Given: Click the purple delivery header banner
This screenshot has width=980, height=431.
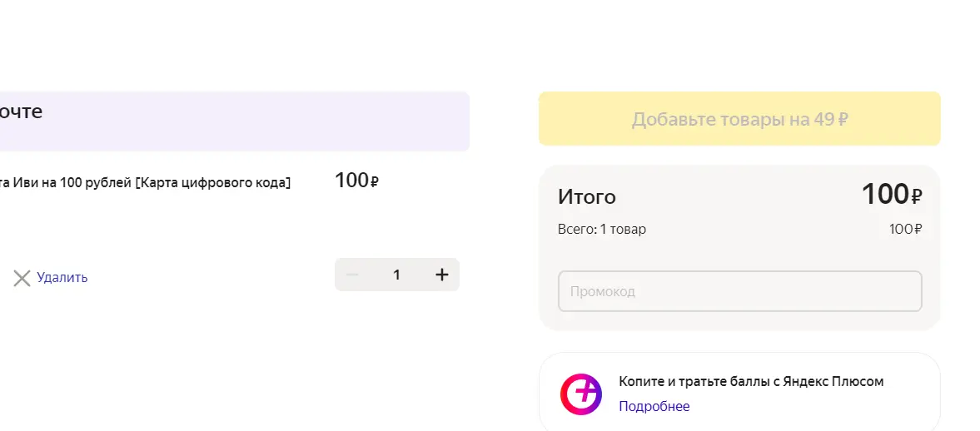Looking at the screenshot, I should 234,121.
